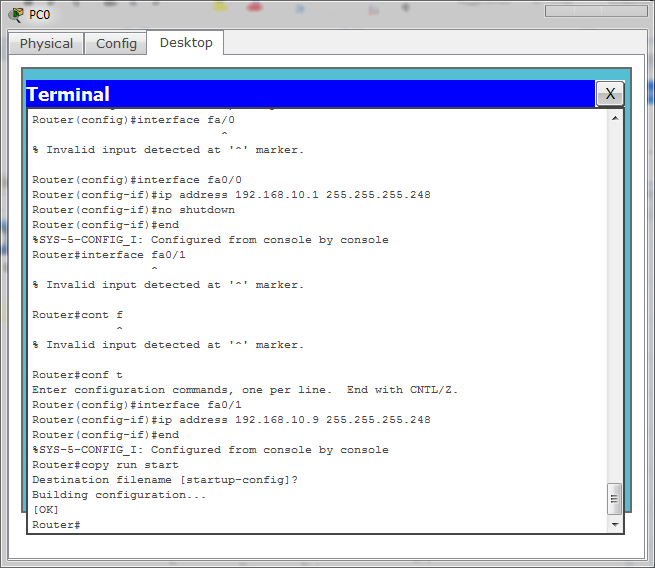This screenshot has height=568, width=655.
Task: Switch to the Physical tab
Action: [x=46, y=43]
